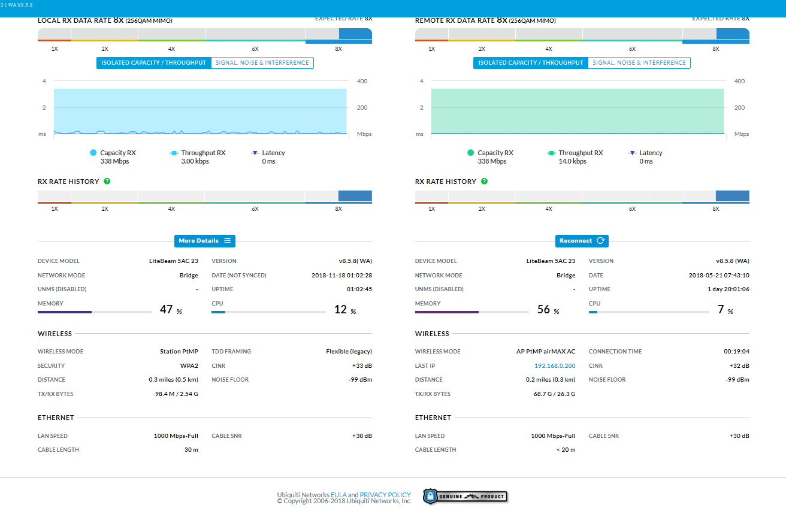Click remote TX/RX bytes 68.7 G / 26.3 G
786x532 pixels.
(554, 394)
